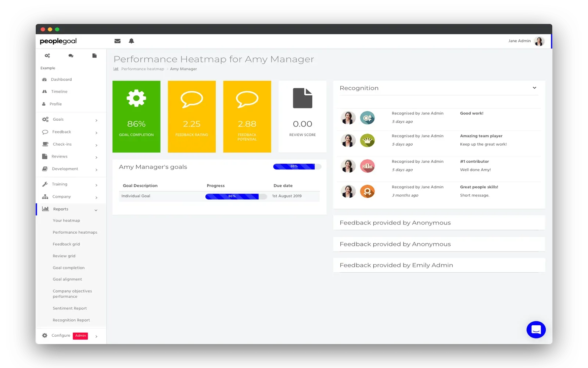Screen dimensions: 588x368
Task: Click the Feedback Rating 2.25 tile
Action: pos(192,117)
